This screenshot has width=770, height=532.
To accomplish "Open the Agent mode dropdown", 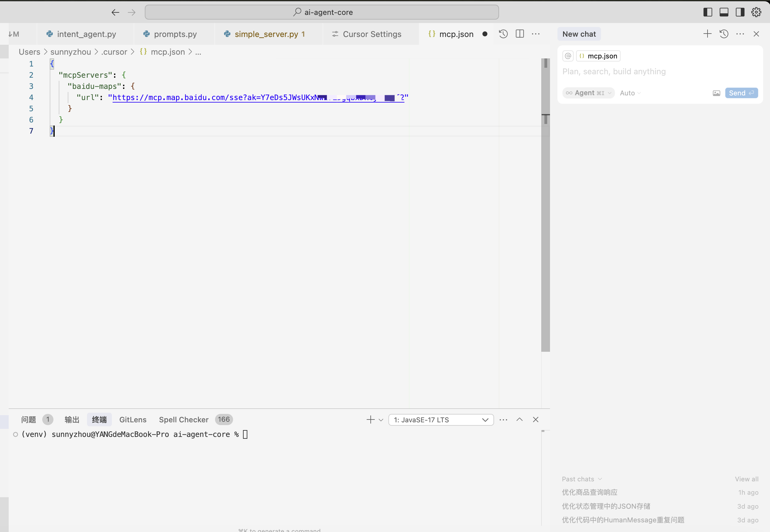I will point(588,93).
